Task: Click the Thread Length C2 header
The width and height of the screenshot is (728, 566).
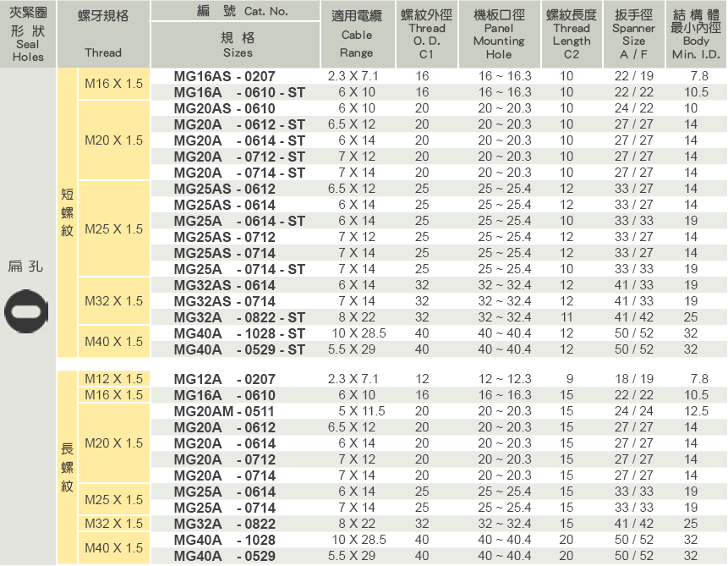Action: 572,35
